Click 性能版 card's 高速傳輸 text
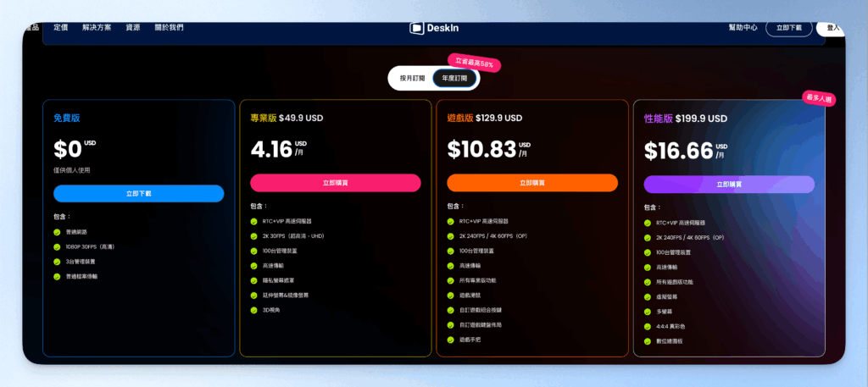 pyautogui.click(x=666, y=267)
